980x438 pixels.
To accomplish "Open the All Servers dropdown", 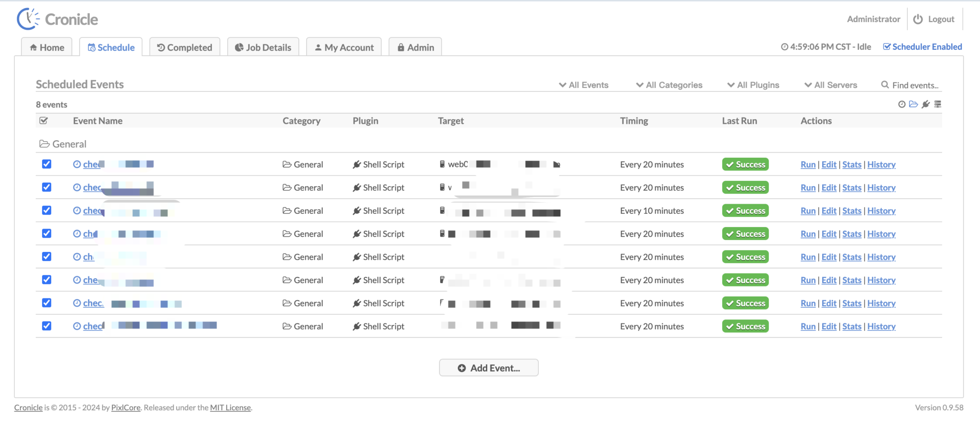I will 831,85.
